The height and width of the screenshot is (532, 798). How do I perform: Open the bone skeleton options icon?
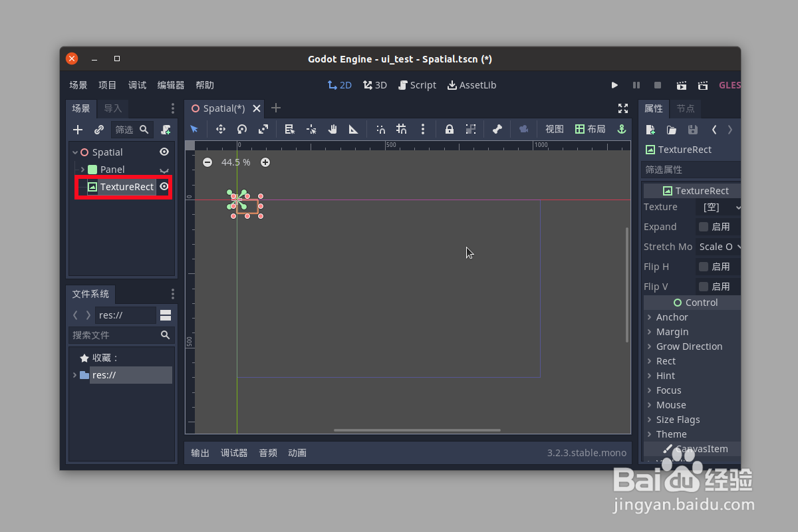[497, 129]
